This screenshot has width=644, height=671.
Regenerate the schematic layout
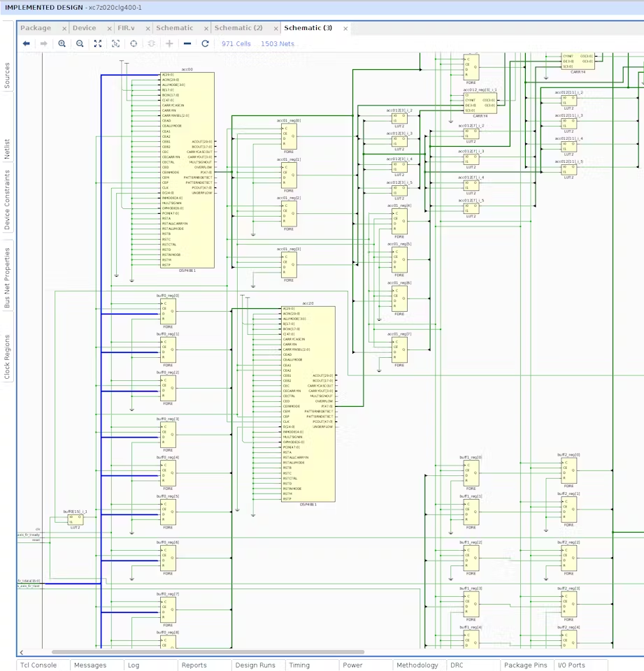click(204, 43)
